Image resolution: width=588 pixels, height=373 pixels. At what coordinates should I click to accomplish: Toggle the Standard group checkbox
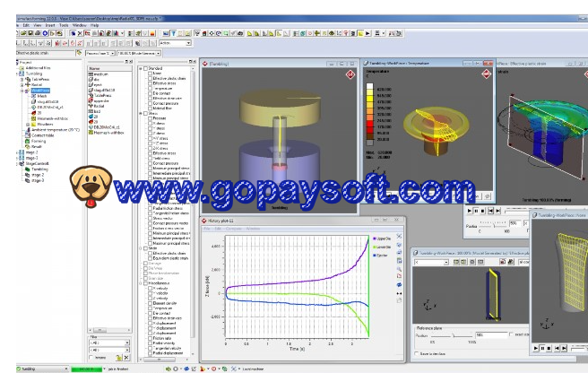coord(145,69)
